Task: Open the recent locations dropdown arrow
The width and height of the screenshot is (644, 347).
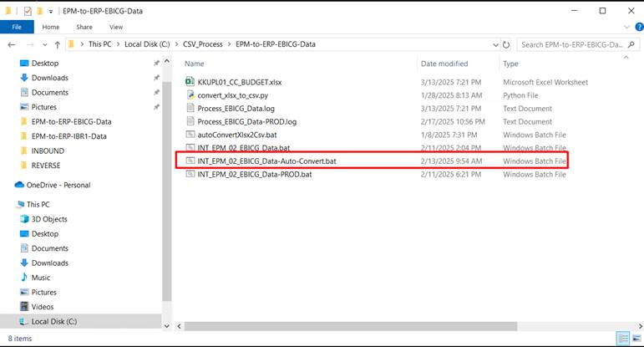Action: (x=45, y=45)
